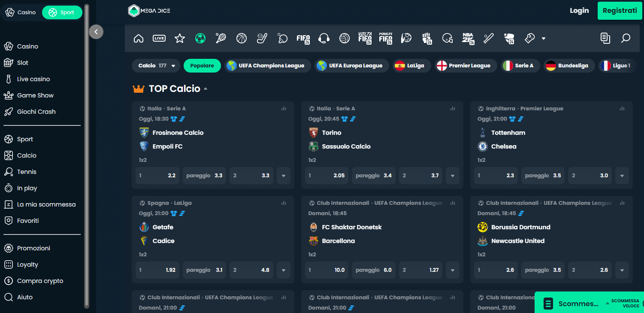Viewport: 644px width, 313px height.
Task: Expand more sports dropdown arrow in bar
Action: tap(544, 39)
